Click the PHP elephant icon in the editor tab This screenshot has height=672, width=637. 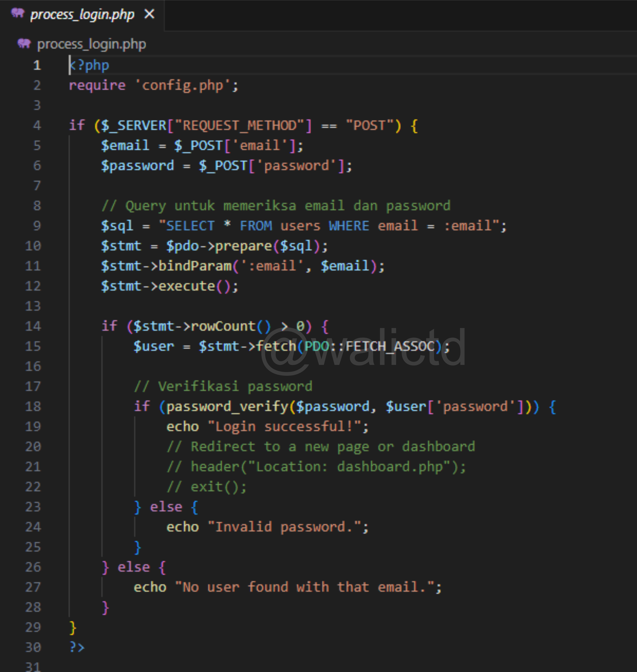coord(17,14)
